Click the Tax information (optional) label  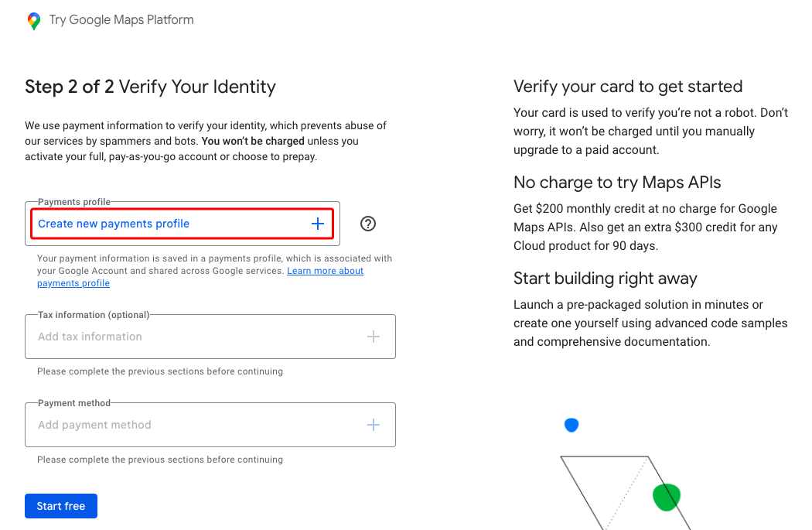(94, 315)
